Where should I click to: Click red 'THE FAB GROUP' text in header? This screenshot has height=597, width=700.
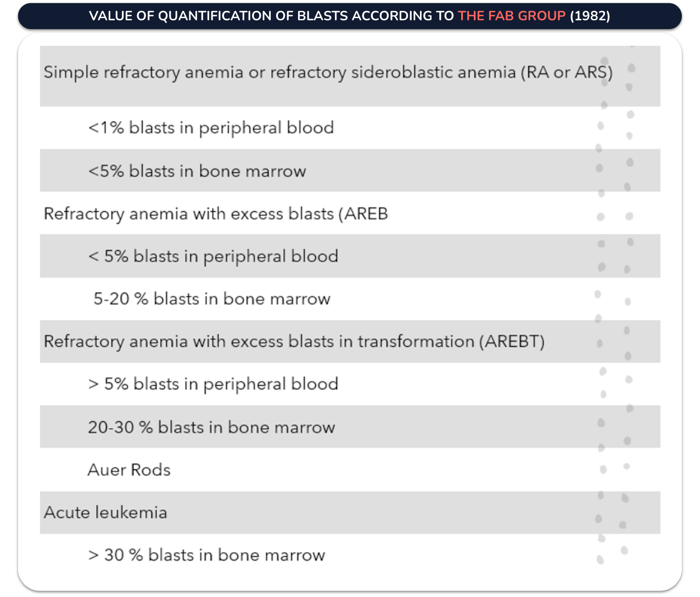pyautogui.click(x=512, y=16)
